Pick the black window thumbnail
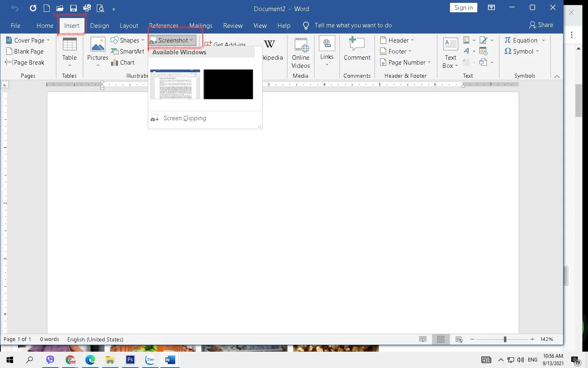The width and height of the screenshot is (588, 368). point(228,84)
